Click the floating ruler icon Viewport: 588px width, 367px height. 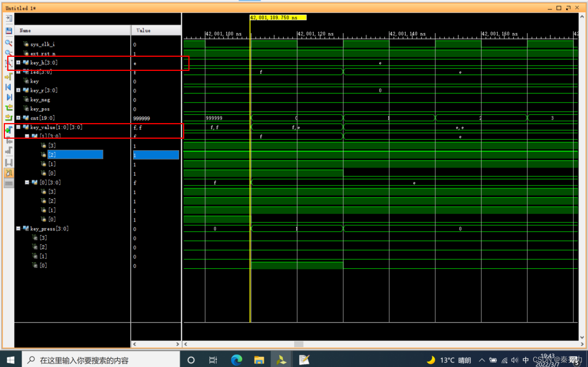tap(9, 183)
